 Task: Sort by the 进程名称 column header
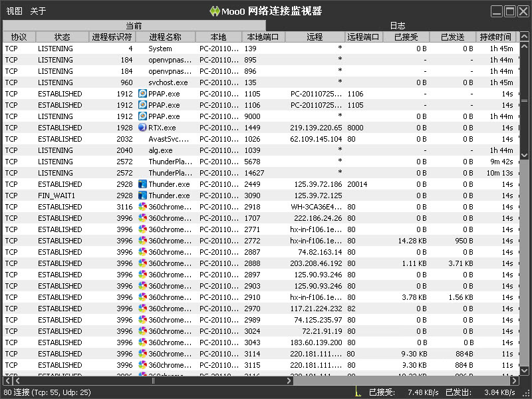point(165,37)
